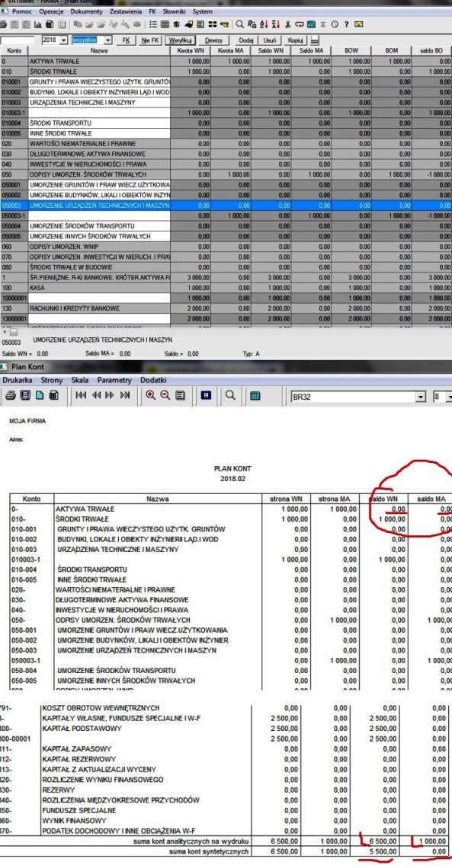Click the green calculator icon in preview toolbar
This screenshot has height=868, width=452.
[x=255, y=396]
